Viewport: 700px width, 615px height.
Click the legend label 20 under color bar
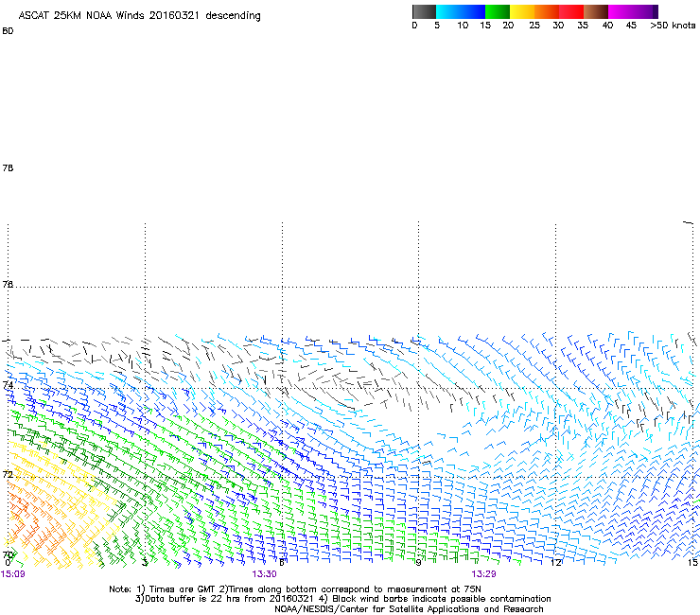click(x=508, y=26)
